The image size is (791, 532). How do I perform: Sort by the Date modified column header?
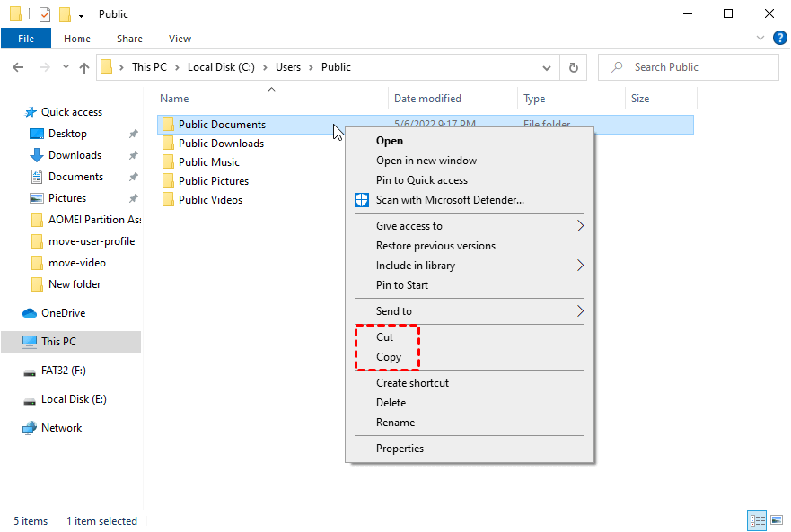tap(427, 99)
